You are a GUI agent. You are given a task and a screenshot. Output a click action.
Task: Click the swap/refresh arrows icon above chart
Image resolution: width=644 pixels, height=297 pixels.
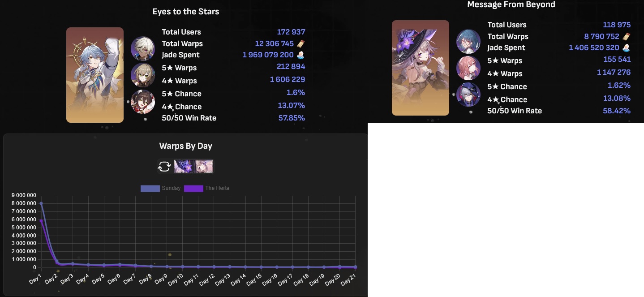[x=164, y=167]
